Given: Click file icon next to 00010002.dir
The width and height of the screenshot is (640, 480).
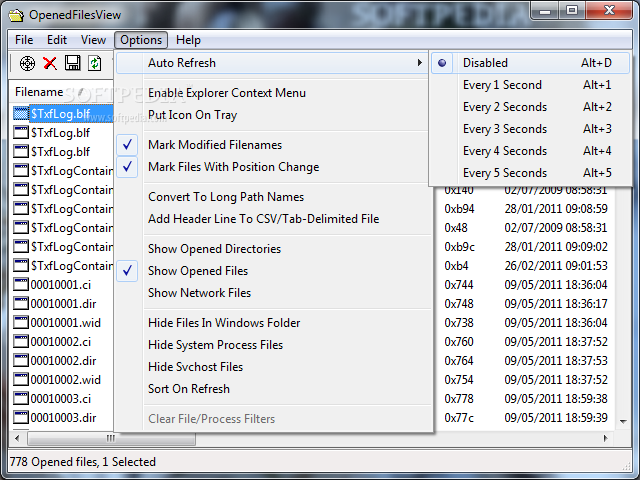Looking at the screenshot, I should click(21, 360).
